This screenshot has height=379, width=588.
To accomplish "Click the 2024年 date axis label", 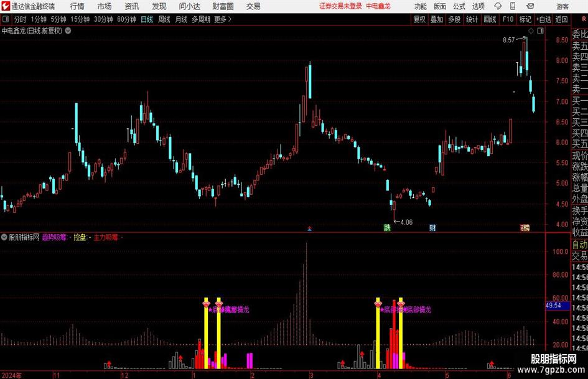I will pyautogui.click(x=12, y=375).
